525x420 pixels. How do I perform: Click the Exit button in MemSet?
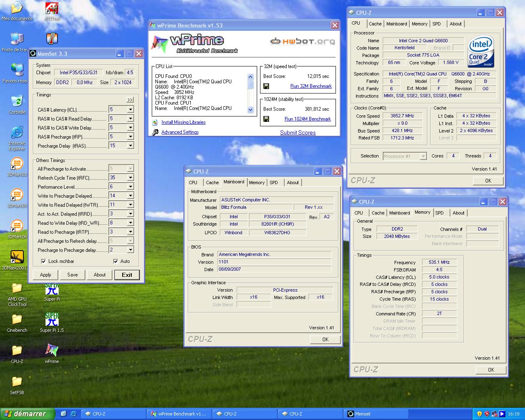pyautogui.click(x=127, y=275)
